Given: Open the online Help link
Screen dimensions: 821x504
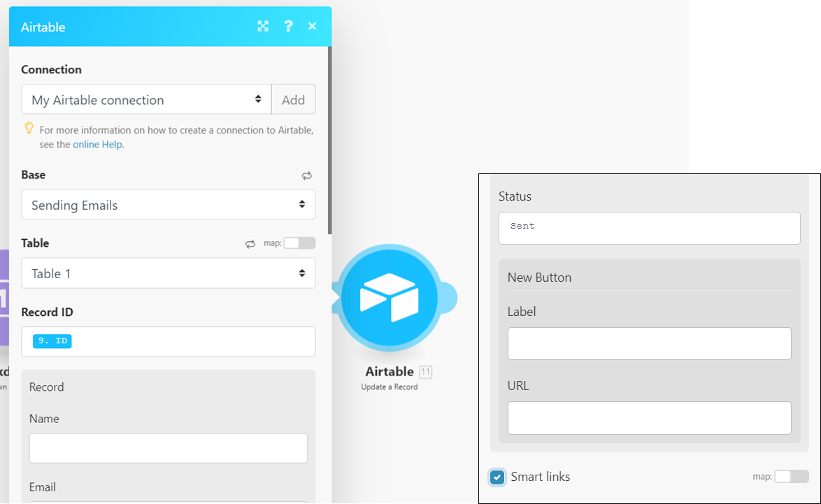Looking at the screenshot, I should tap(97, 145).
